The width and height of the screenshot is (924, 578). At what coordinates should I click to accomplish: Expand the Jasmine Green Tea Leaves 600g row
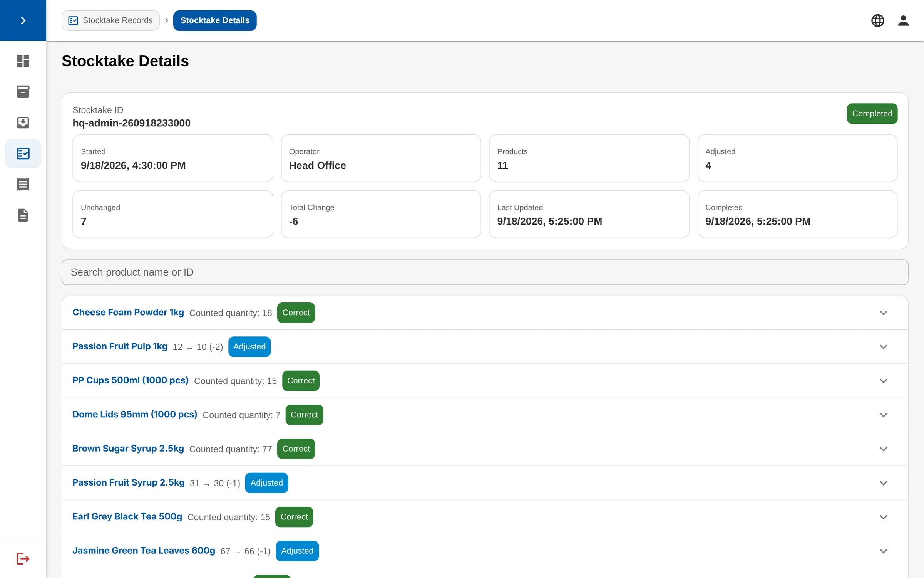point(883,551)
